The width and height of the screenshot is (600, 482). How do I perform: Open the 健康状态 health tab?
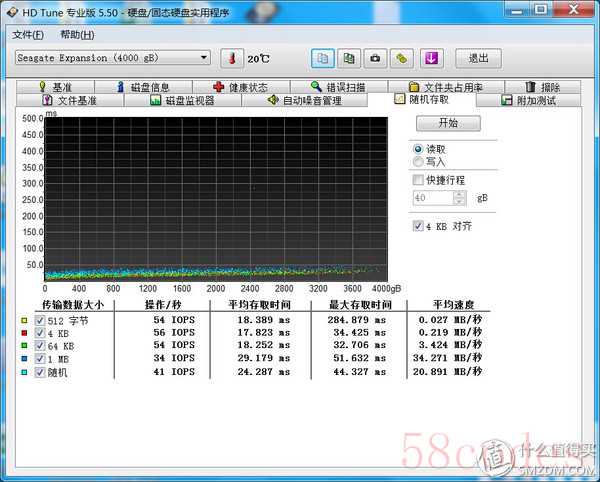tap(240, 87)
